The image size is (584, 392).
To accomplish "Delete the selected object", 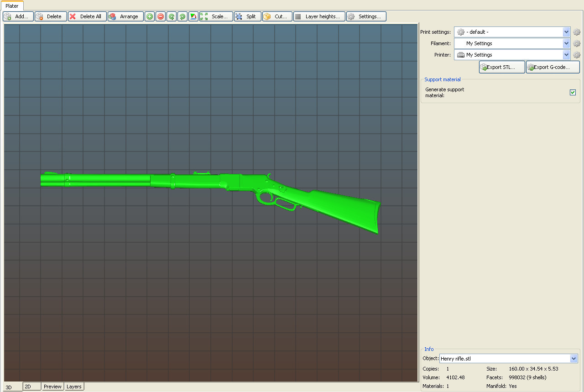I will tap(51, 16).
